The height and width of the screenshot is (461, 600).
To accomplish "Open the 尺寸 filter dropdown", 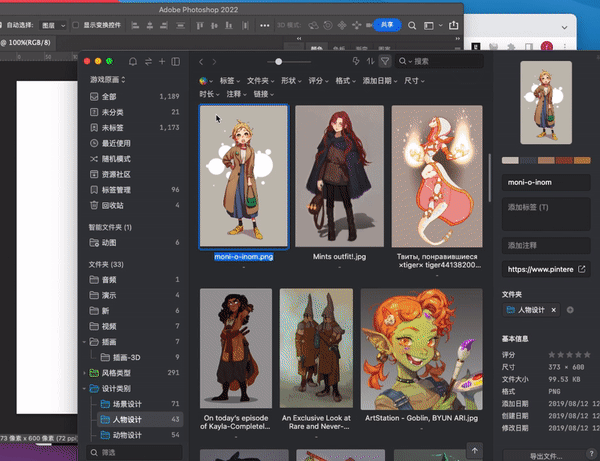I will 414,81.
